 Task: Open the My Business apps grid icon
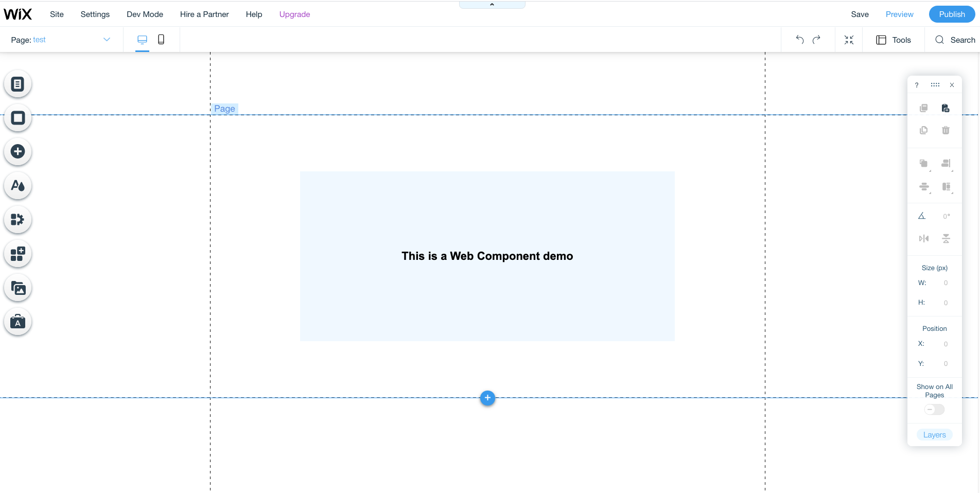coord(18,254)
